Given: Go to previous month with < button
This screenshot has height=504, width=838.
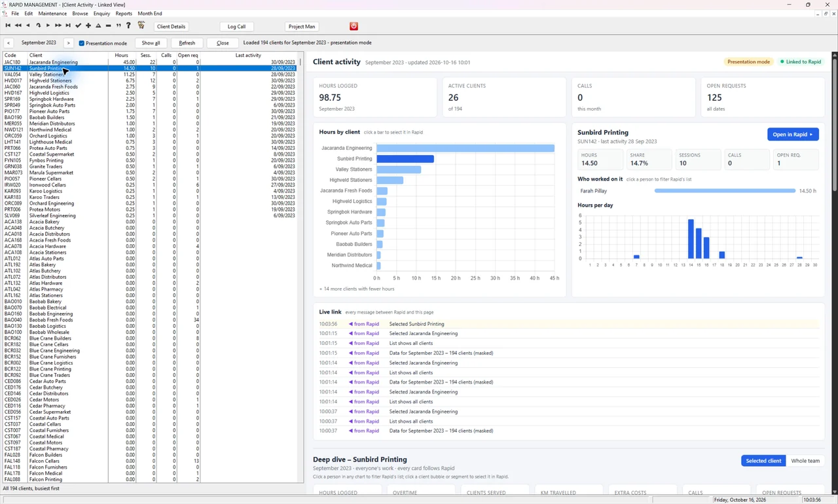Looking at the screenshot, I should tap(9, 43).
